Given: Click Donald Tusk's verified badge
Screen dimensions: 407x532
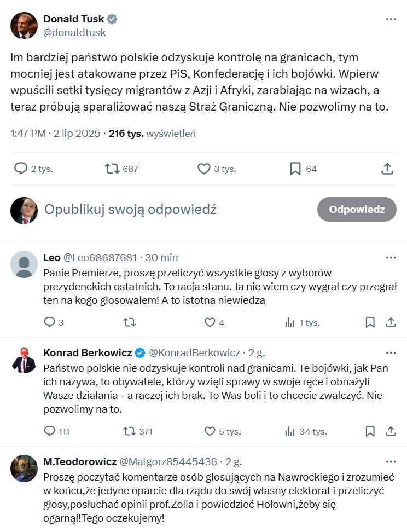Looking at the screenshot, I should coord(111,18).
